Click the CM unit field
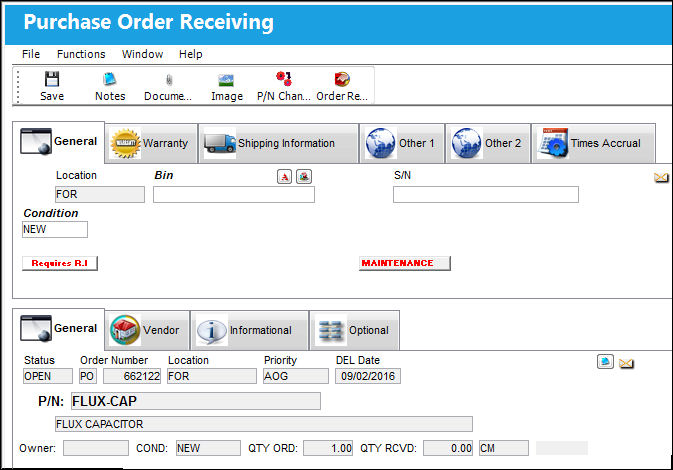 pyautogui.click(x=504, y=448)
